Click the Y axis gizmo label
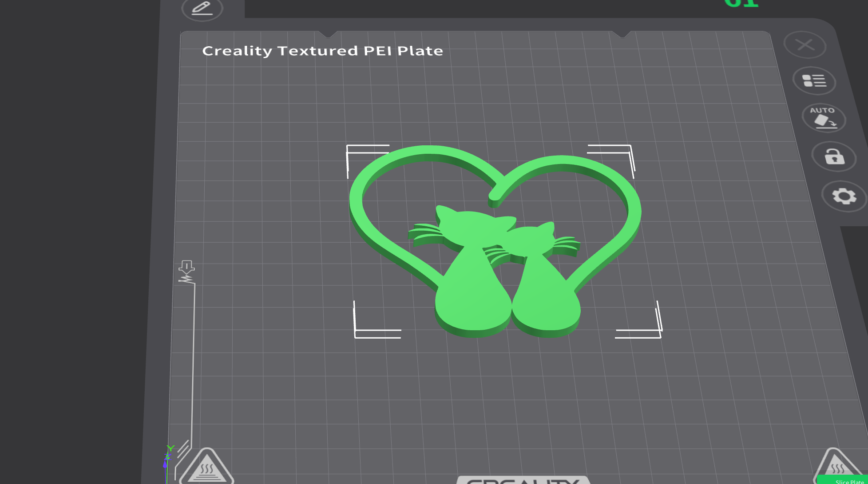 point(170,448)
